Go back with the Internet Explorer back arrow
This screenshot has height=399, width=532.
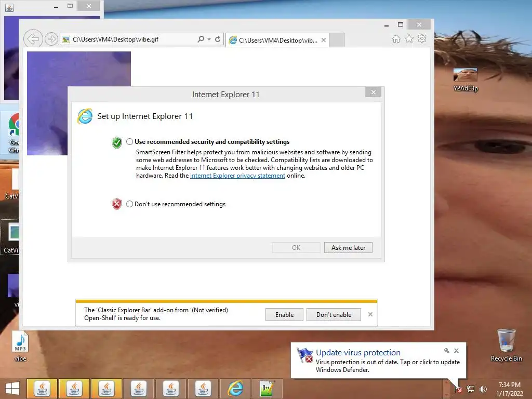[x=33, y=39]
